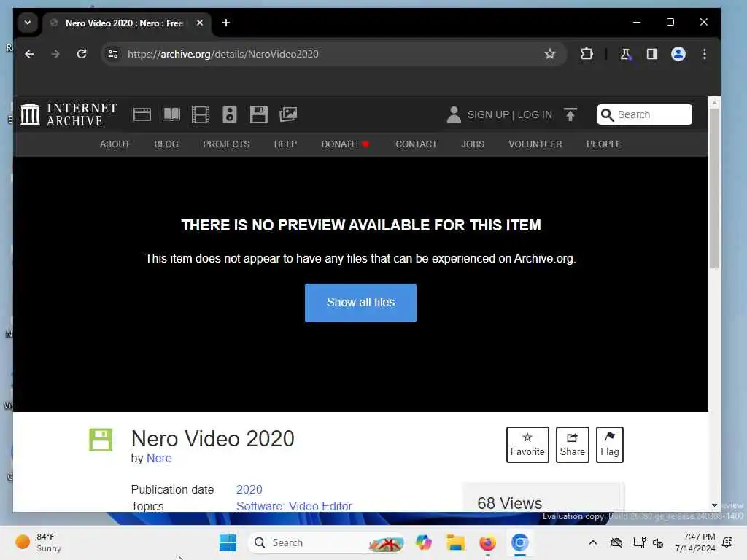Image resolution: width=747 pixels, height=560 pixels.
Task: Open the tab search dropdown chevron
Action: coord(28,23)
